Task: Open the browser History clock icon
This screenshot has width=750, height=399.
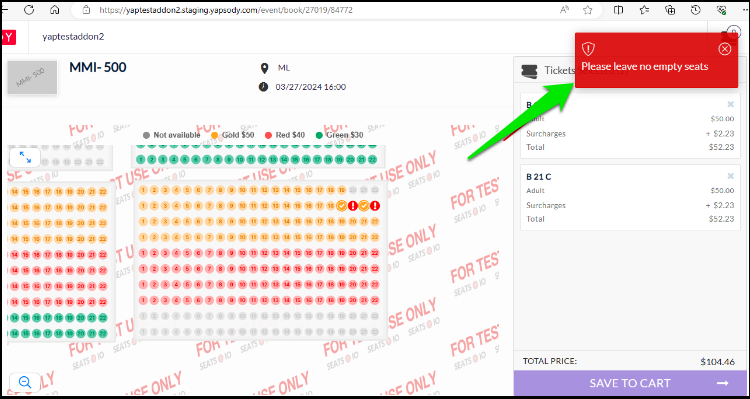Action: pos(695,10)
